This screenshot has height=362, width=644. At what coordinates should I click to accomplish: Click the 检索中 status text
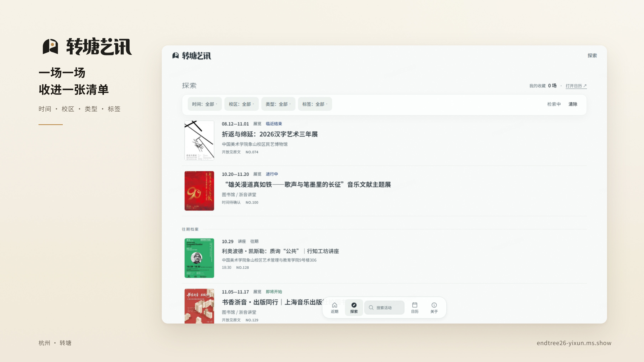tap(554, 104)
